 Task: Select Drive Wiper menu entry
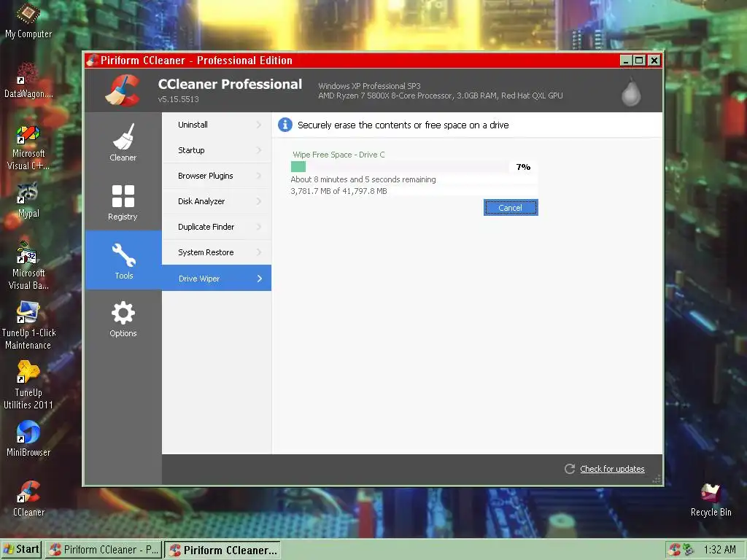click(x=217, y=278)
